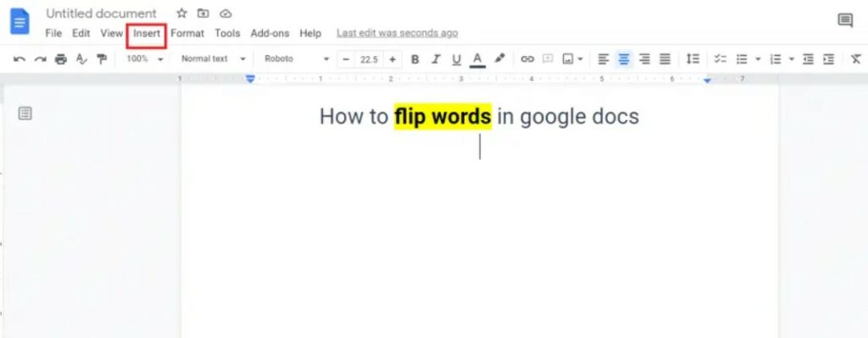Open the File menu
The width and height of the screenshot is (868, 338).
pyautogui.click(x=53, y=33)
